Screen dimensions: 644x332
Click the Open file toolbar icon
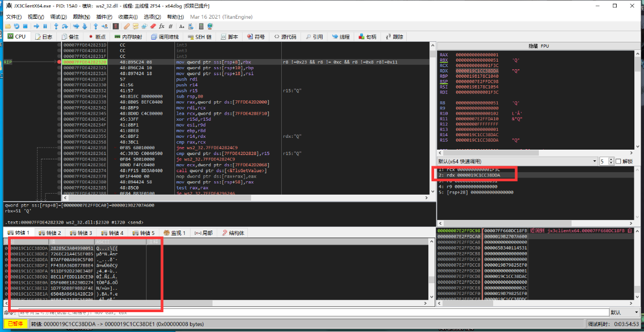8,26
